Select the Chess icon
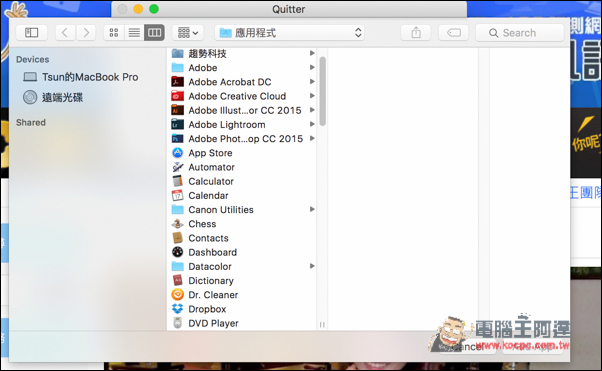 pyautogui.click(x=177, y=224)
